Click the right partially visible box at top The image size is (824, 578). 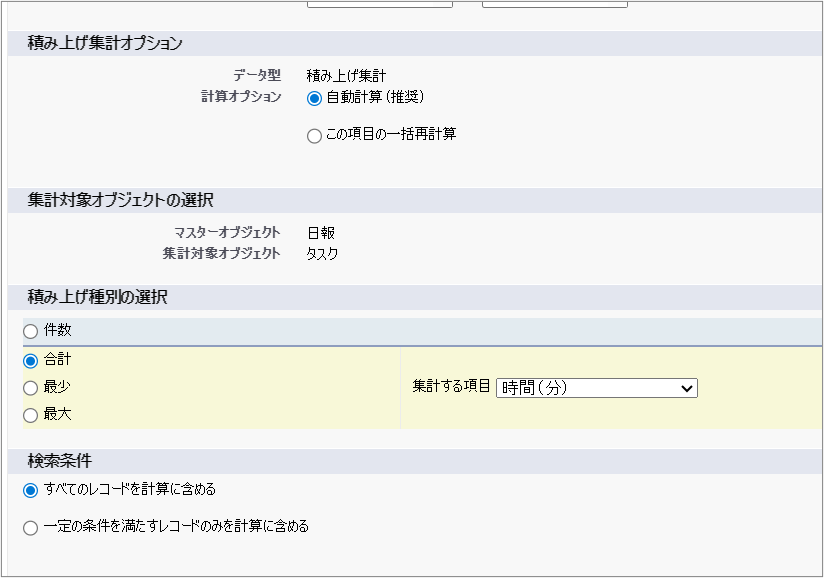(x=554, y=4)
